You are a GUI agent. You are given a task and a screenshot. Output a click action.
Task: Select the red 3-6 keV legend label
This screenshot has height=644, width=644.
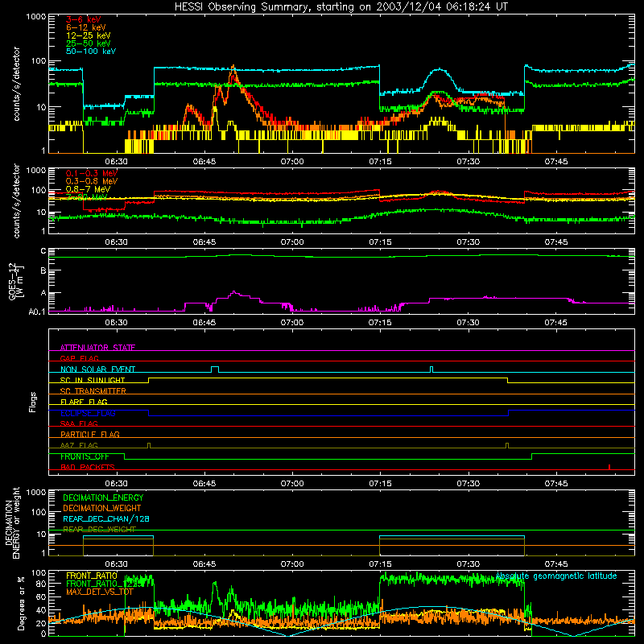(x=83, y=19)
